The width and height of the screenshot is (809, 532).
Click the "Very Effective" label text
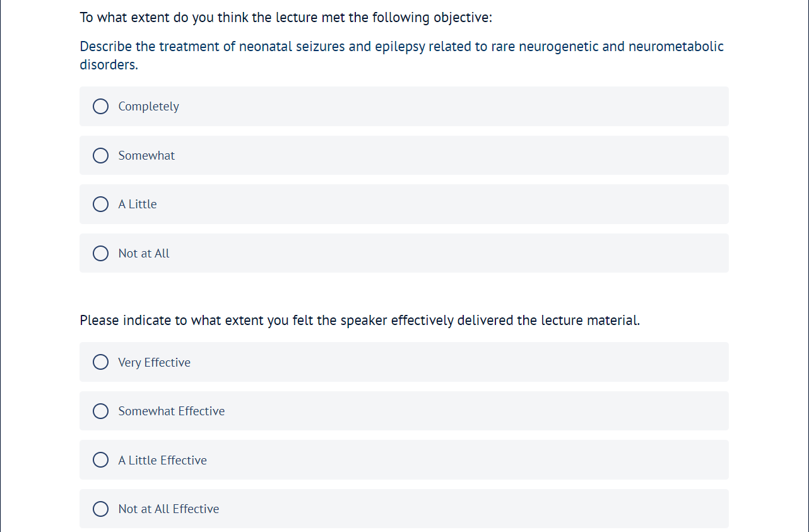(154, 362)
